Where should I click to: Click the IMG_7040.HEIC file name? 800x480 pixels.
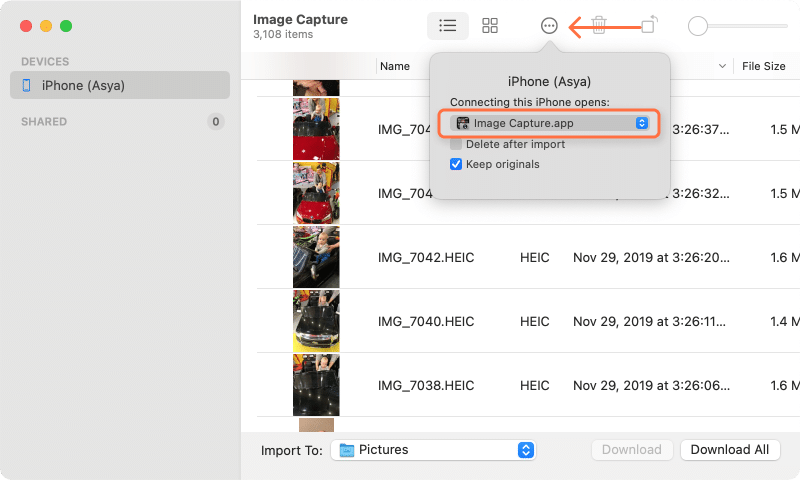point(426,322)
